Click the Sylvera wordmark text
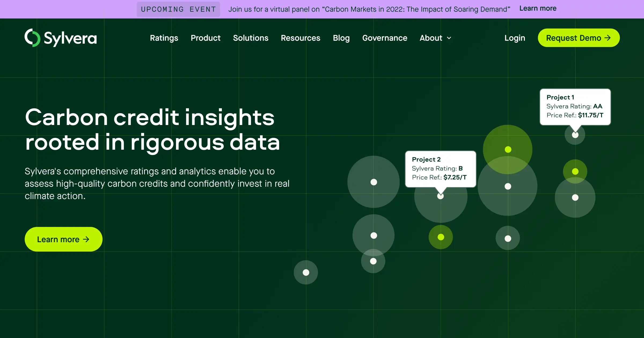This screenshot has height=338, width=644. [70, 38]
